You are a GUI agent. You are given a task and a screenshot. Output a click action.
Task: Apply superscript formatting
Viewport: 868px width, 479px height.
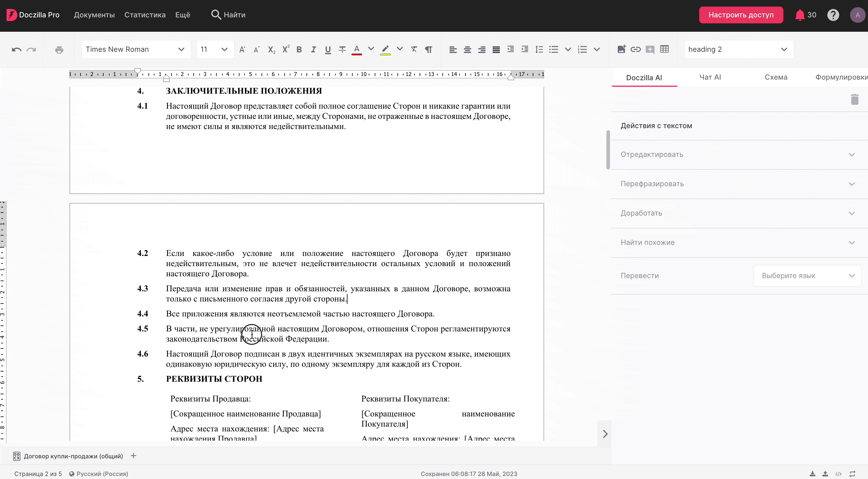(286, 49)
